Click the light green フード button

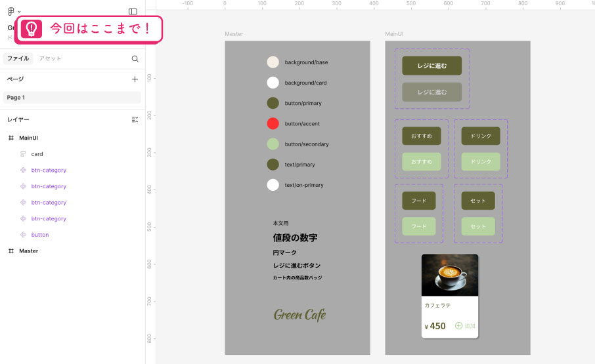pyautogui.click(x=419, y=226)
